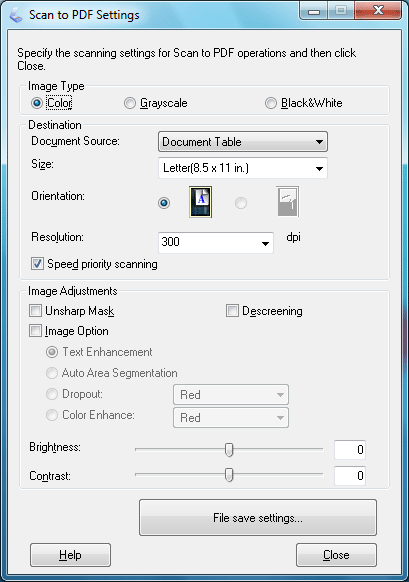Select the Black&White image type
409x582 pixels.
click(x=271, y=103)
